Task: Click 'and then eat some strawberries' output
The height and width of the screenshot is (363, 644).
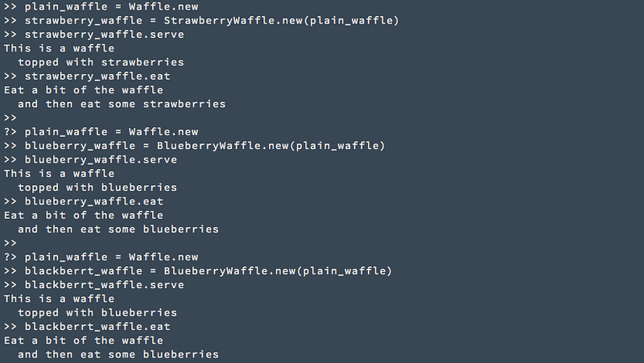Action: pos(122,105)
